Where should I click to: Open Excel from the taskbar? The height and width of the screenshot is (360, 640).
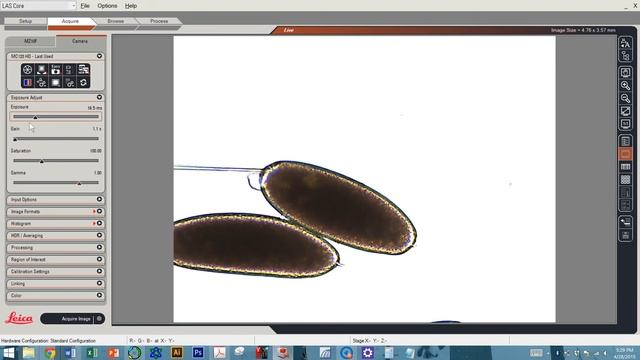pos(92,353)
